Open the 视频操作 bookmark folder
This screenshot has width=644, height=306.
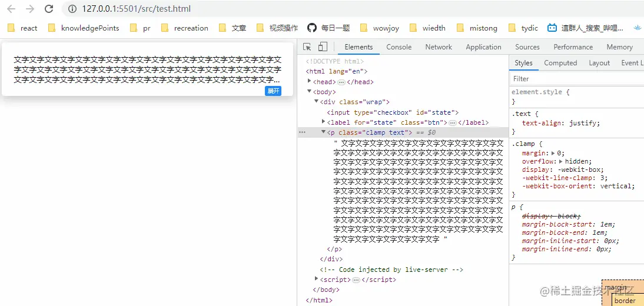[x=277, y=28]
